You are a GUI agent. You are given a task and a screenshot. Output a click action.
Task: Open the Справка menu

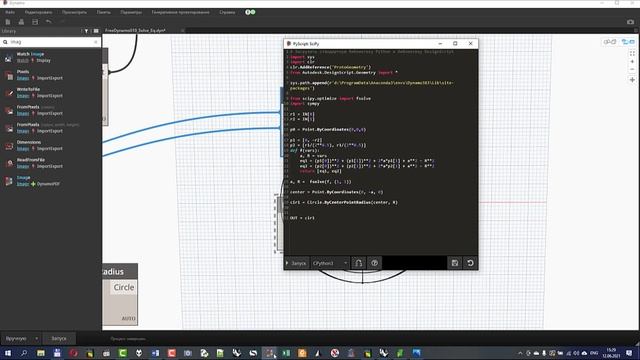(x=227, y=12)
